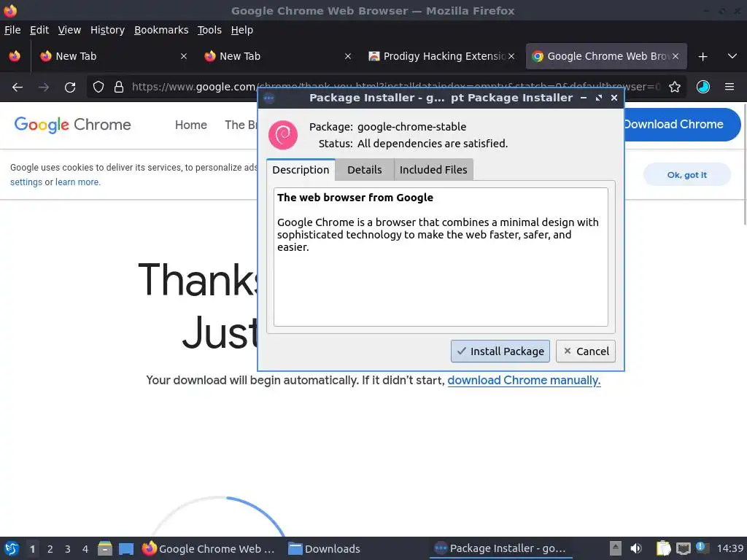Dismiss cookies with Ok, got it

(686, 175)
